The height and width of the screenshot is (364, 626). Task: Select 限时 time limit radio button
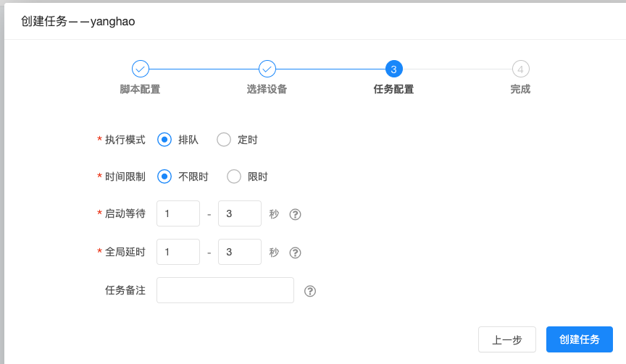tap(234, 177)
